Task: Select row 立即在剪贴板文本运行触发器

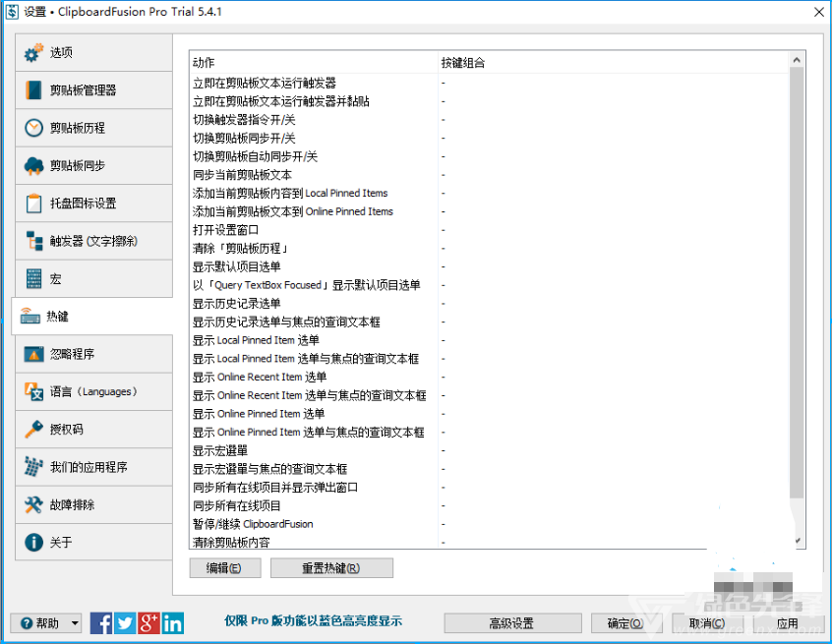Action: click(489, 83)
